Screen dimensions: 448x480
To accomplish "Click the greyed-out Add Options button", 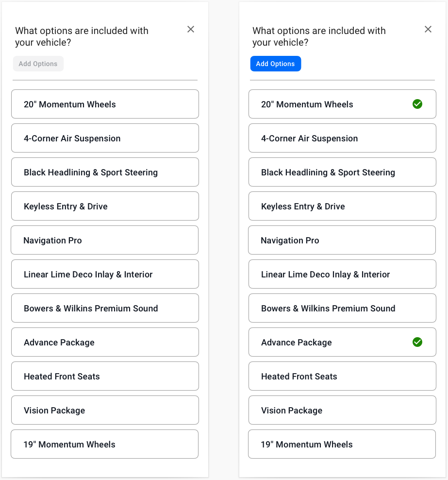I will click(38, 64).
